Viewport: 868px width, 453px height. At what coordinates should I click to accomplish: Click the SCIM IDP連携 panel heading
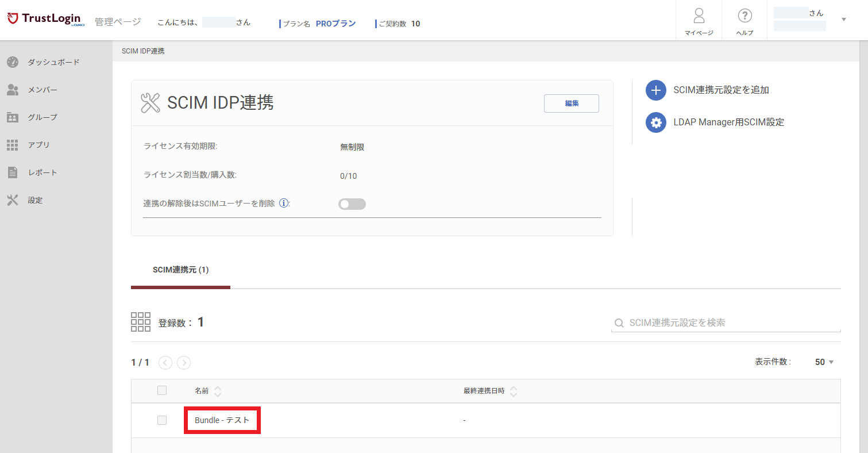(221, 102)
